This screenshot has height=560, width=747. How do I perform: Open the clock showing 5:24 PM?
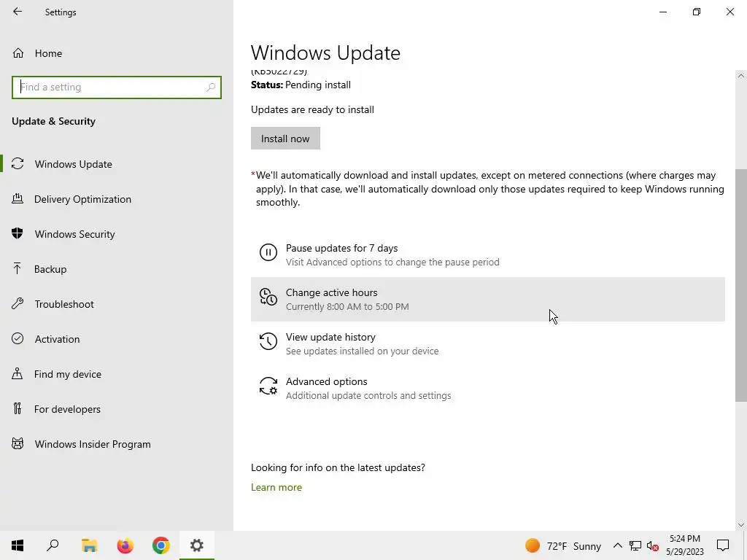(684, 545)
